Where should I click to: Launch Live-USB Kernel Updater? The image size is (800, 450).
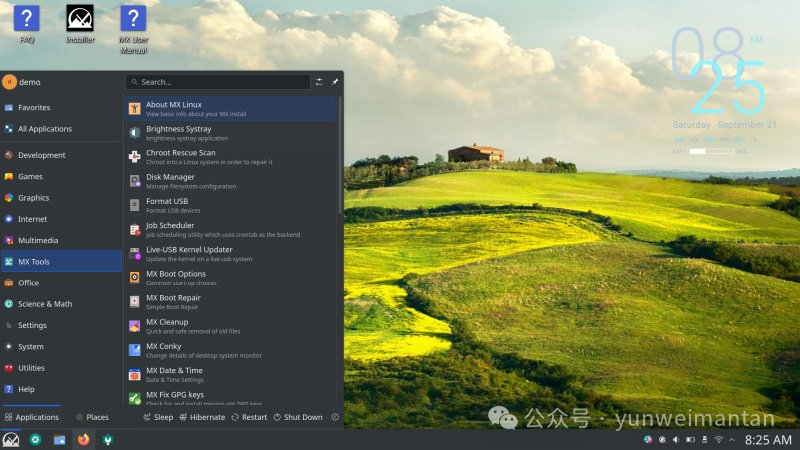coord(230,254)
